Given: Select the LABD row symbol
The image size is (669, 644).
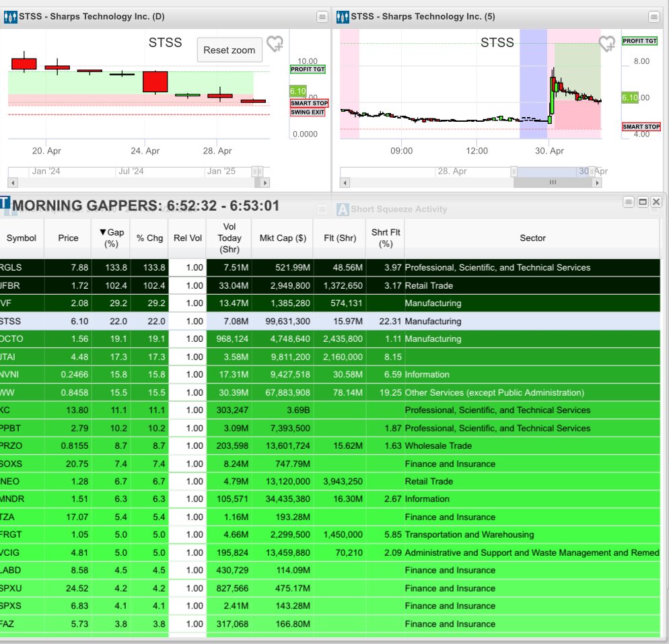Looking at the screenshot, I should tap(11, 570).
